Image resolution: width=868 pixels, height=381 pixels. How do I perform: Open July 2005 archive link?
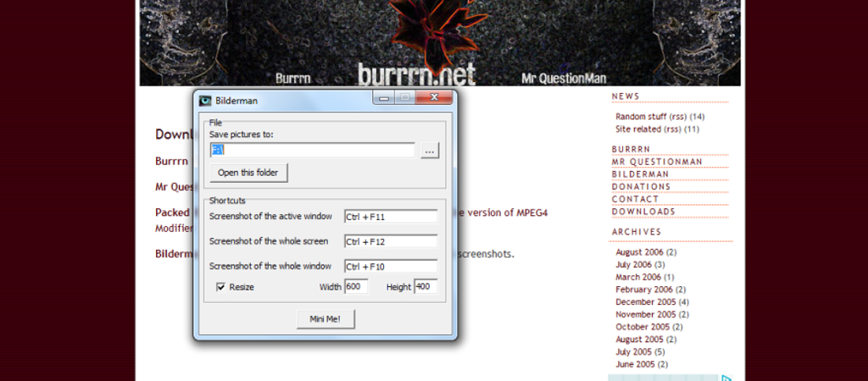pos(634,352)
